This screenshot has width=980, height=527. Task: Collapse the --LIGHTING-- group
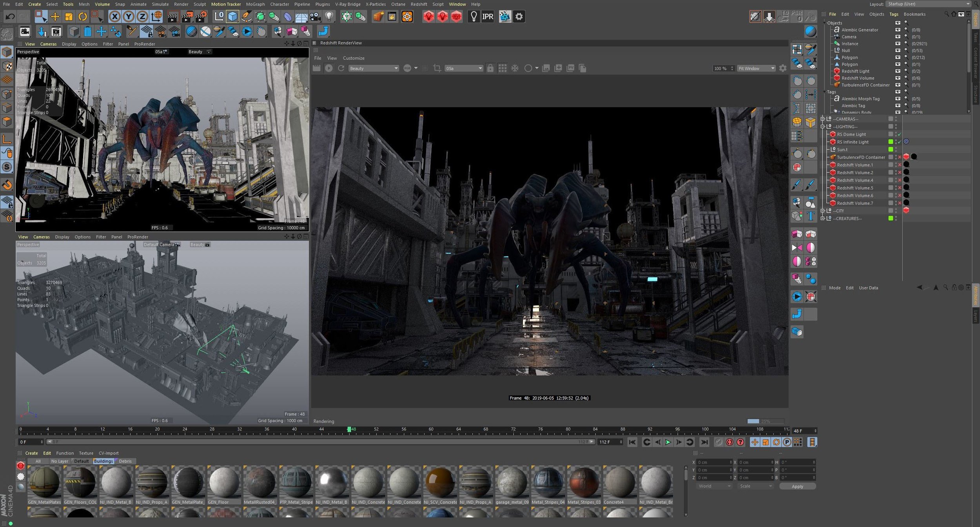tap(823, 127)
